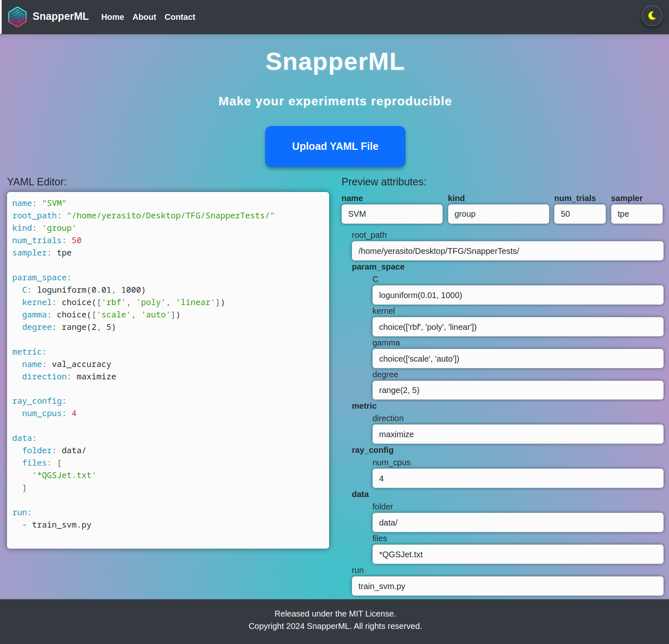Click the 'sampler: tpe' editor line

pyautogui.click(x=42, y=253)
